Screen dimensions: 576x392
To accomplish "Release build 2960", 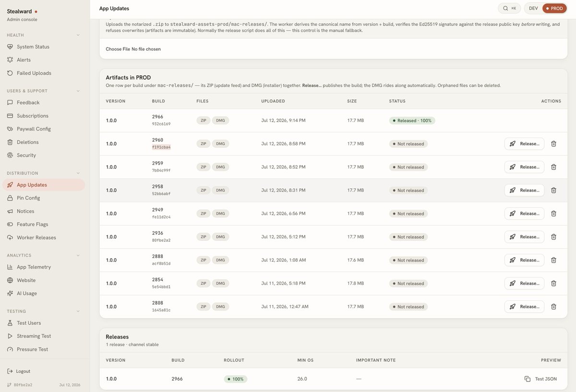I will [x=524, y=144].
